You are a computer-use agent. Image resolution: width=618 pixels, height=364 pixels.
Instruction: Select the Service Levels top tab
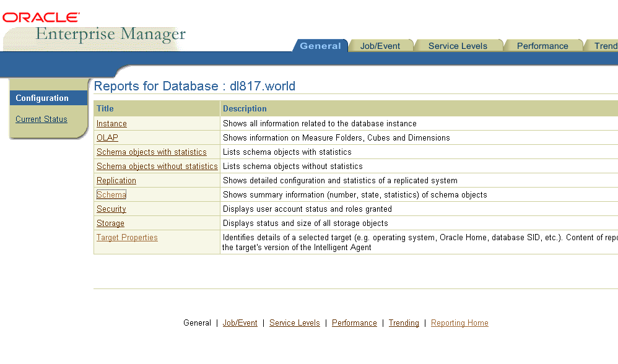click(458, 46)
